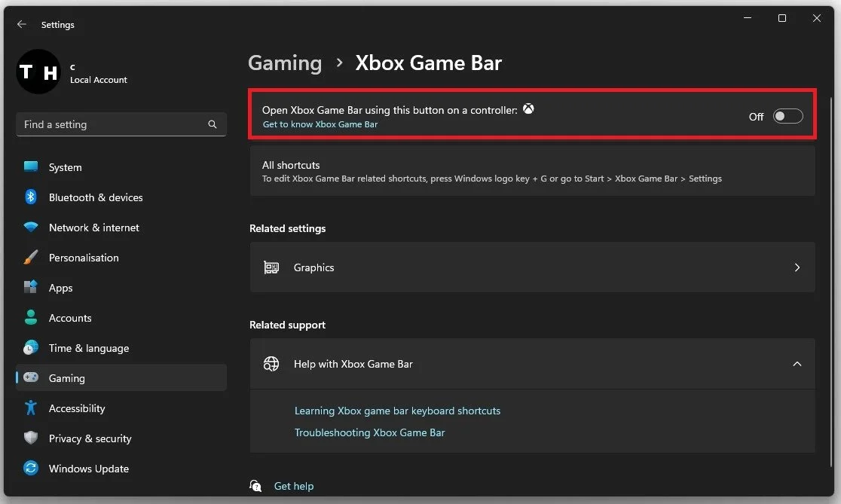
Task: Click the Gaming controller icon in sidebar
Action: pos(31,377)
